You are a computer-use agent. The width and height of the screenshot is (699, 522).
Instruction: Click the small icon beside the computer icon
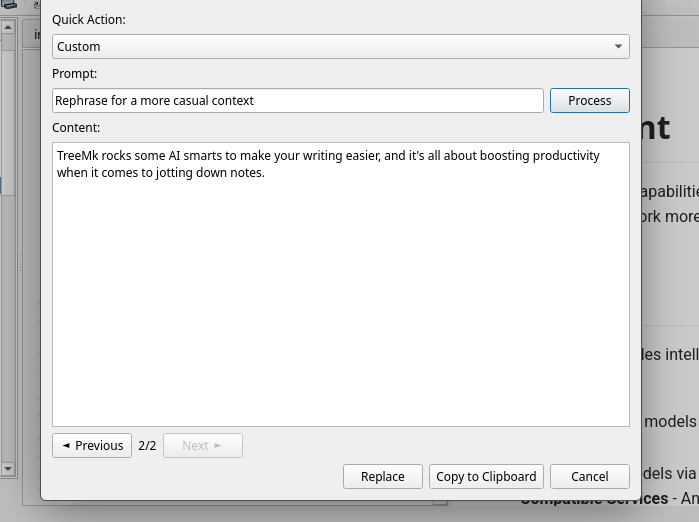pos(36,5)
